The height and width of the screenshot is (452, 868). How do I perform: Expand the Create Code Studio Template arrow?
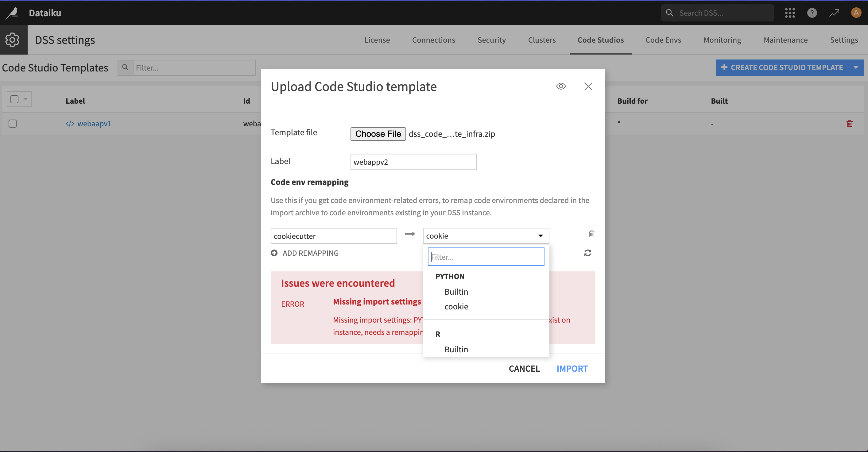coord(856,68)
